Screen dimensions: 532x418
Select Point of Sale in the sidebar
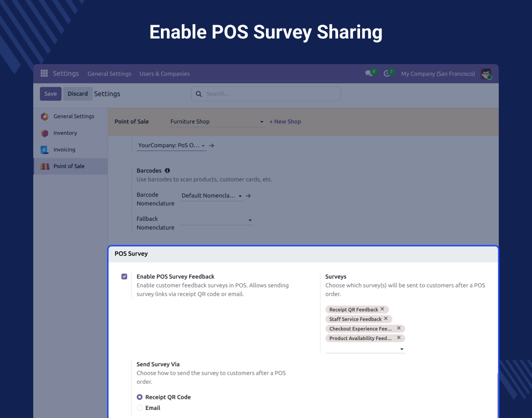[x=71, y=166]
